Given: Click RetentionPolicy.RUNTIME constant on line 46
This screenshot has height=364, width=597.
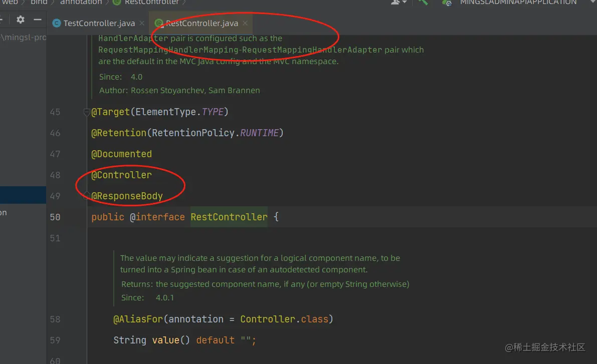Looking at the screenshot, I should coord(215,133).
